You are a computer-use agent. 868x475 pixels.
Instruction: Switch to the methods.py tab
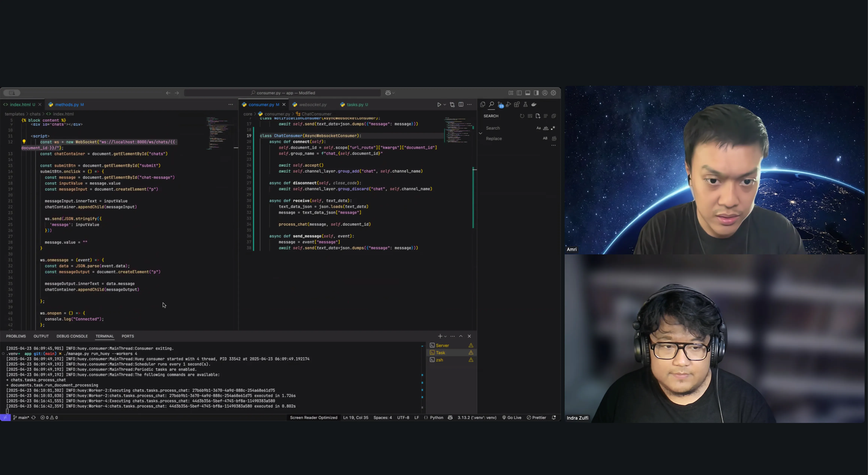[x=66, y=105]
